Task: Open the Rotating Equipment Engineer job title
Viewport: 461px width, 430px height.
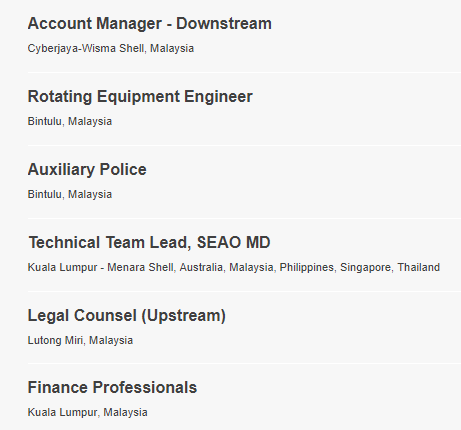Action: coord(140,97)
